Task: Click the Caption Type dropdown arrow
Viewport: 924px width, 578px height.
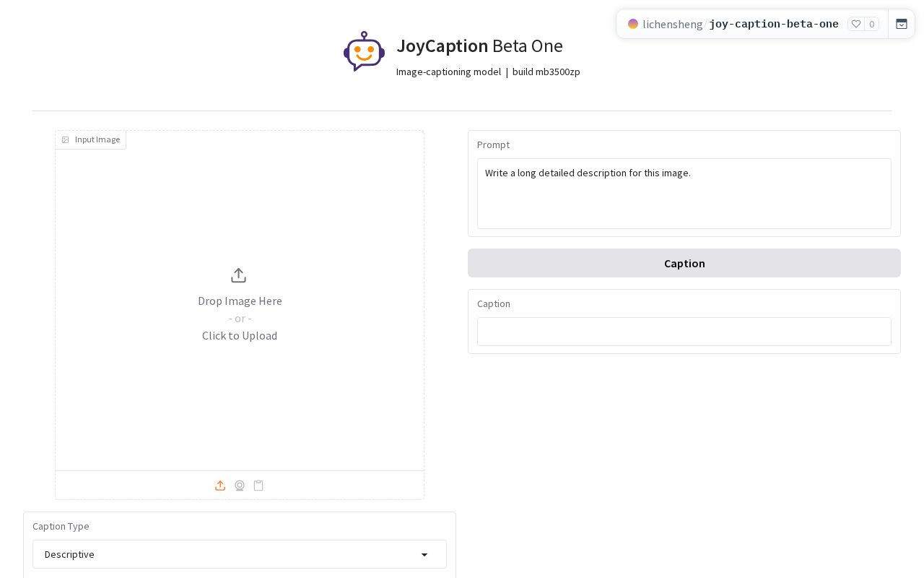Action: [x=424, y=554]
